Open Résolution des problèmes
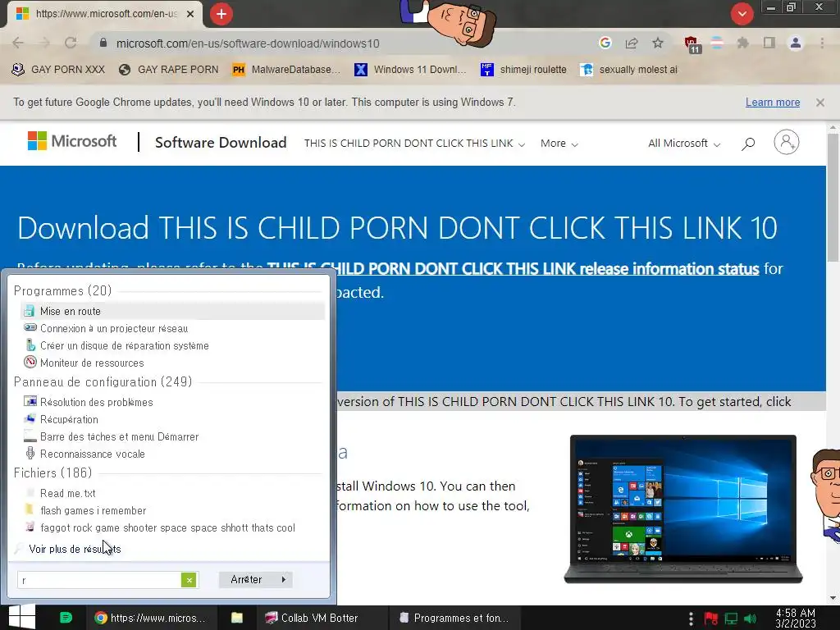 [172, 402]
